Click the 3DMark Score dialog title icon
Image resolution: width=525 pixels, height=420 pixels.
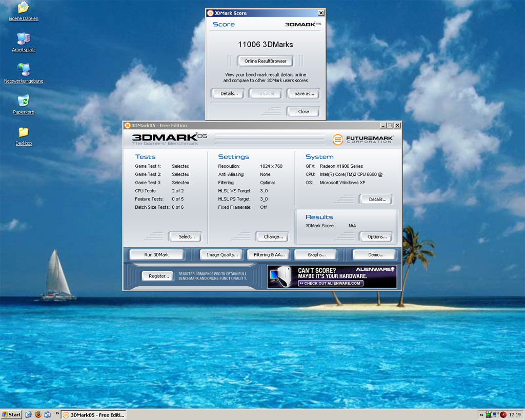click(210, 13)
